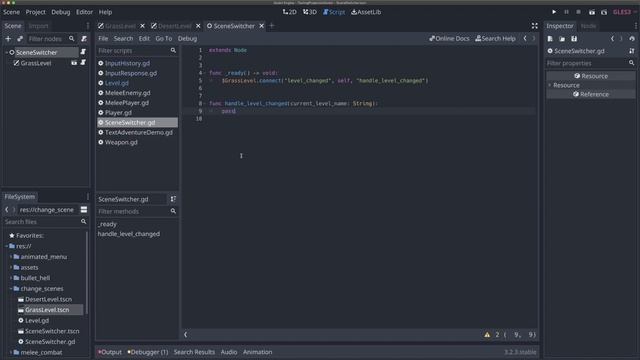Go back in Inspector history
640x360 pixels.
coord(612,39)
